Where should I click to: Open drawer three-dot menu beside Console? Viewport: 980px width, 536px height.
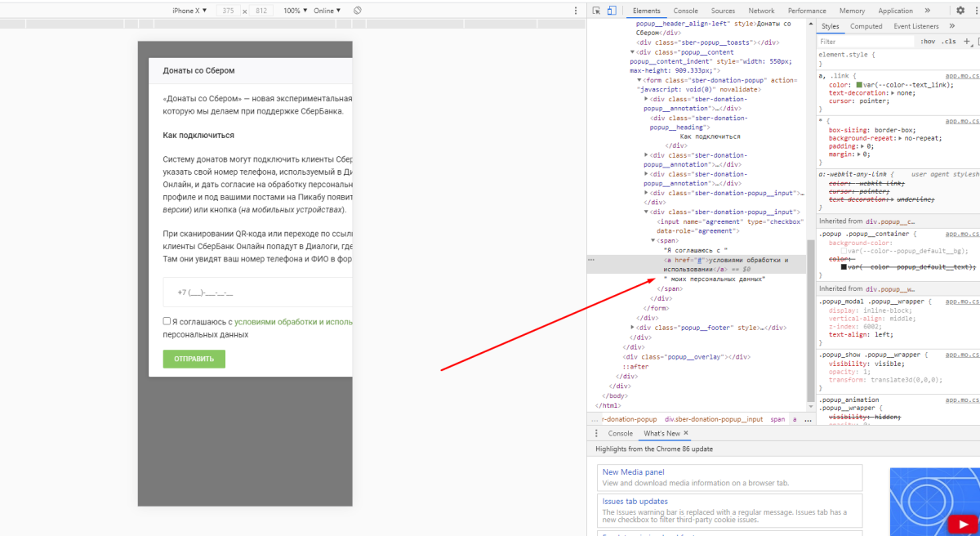pos(596,433)
